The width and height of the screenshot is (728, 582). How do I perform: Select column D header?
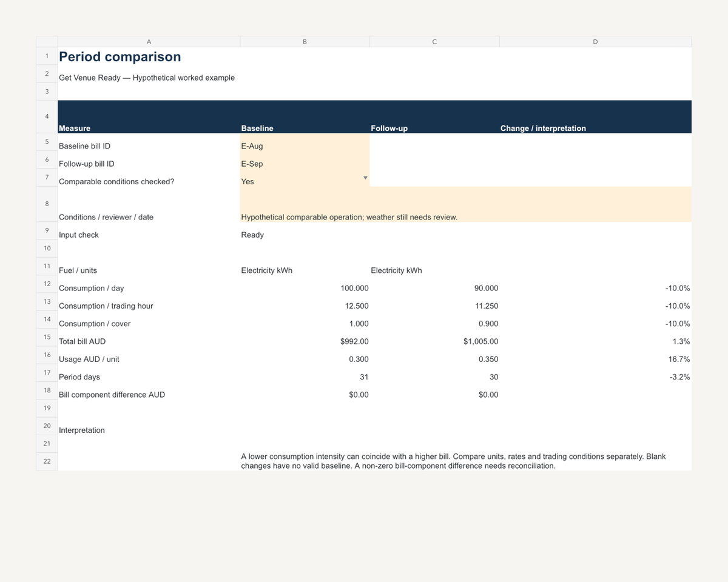595,42
